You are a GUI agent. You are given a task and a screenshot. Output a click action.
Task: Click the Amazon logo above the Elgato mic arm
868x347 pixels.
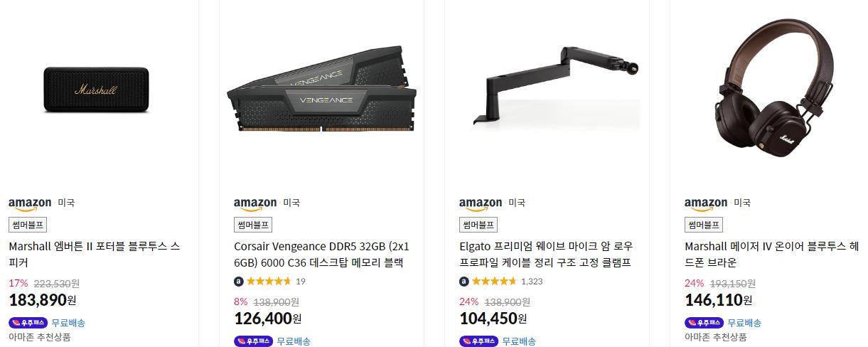click(x=481, y=203)
